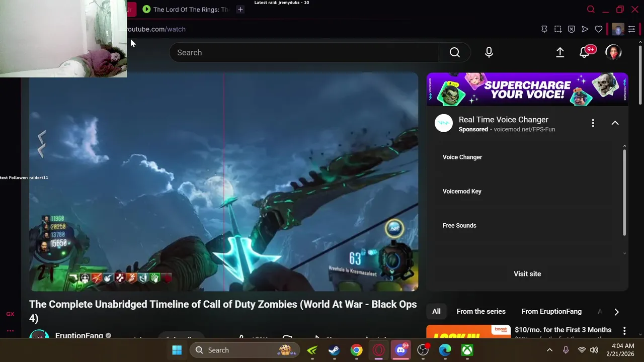Screen dimensions: 644x362
Task: Click the Free Sounds ad link
Action: pyautogui.click(x=459, y=225)
